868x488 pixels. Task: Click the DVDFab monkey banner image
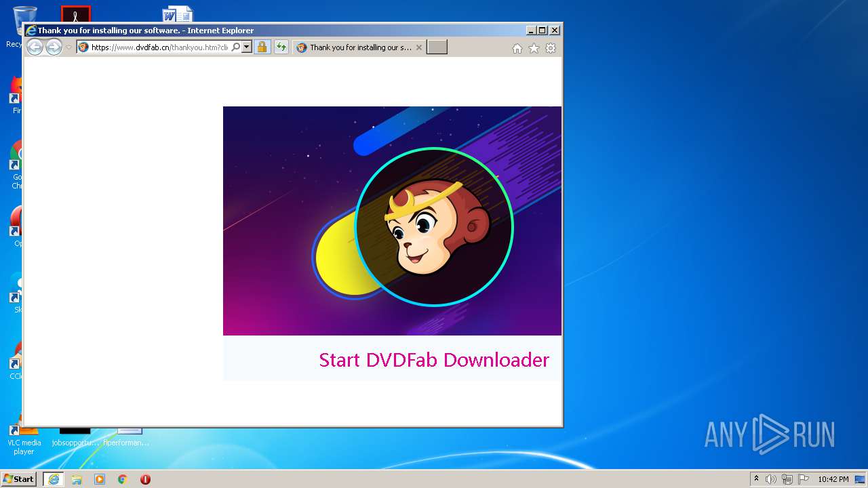click(392, 221)
